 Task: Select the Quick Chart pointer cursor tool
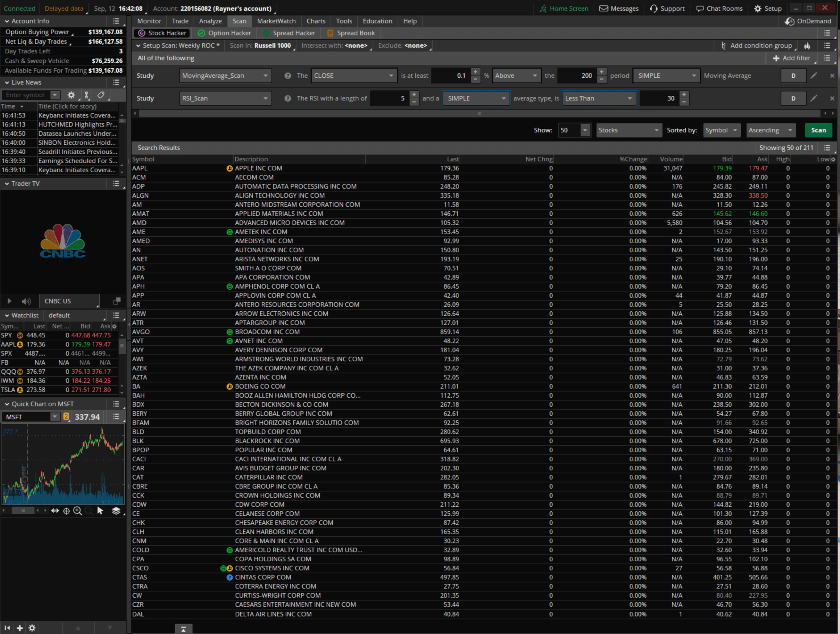(x=100, y=511)
